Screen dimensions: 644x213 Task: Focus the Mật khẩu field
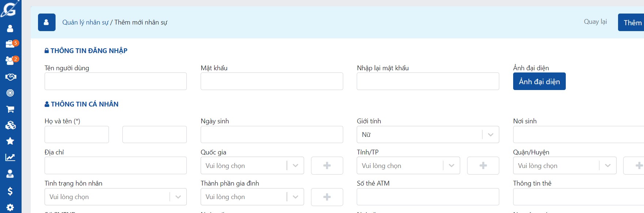pyautogui.click(x=272, y=81)
